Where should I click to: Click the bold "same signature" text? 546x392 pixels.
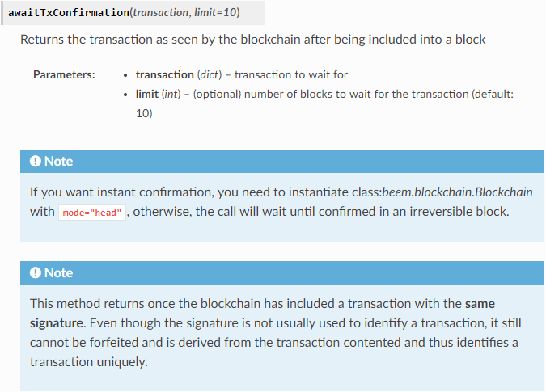tap(262, 314)
